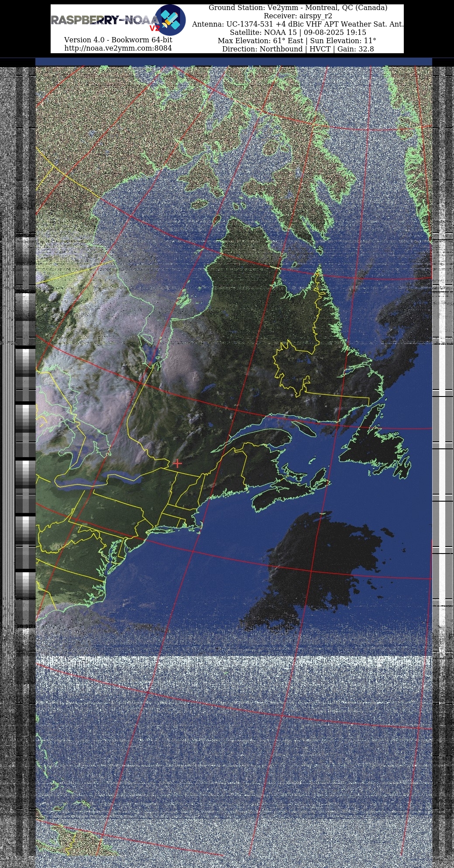The width and height of the screenshot is (454, 868).
Task: Click the Satellite: NOAA 15 date line
Action: 298,33
